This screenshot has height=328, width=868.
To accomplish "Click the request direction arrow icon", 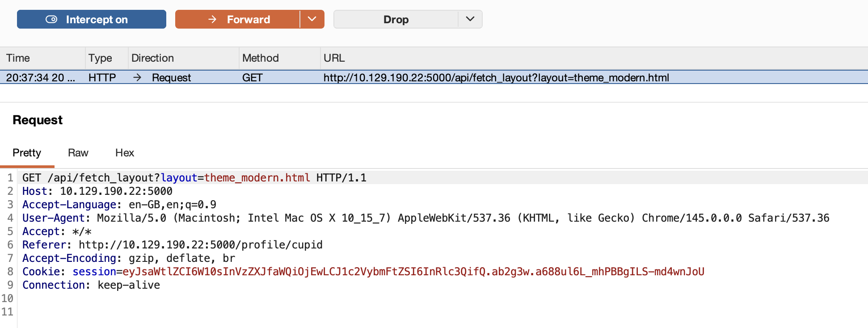I will tap(137, 77).
